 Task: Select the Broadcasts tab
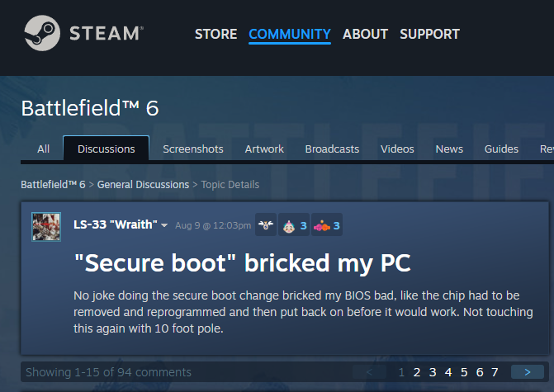pyautogui.click(x=332, y=149)
